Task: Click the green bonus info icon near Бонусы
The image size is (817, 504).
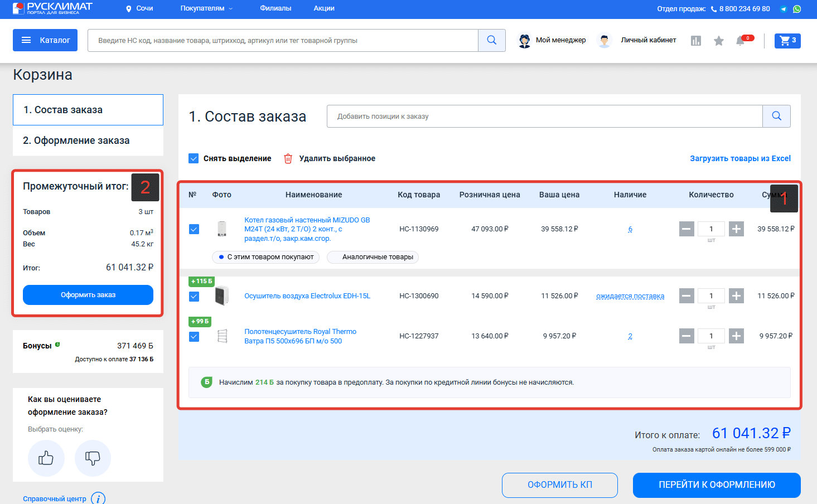Action: (57, 345)
